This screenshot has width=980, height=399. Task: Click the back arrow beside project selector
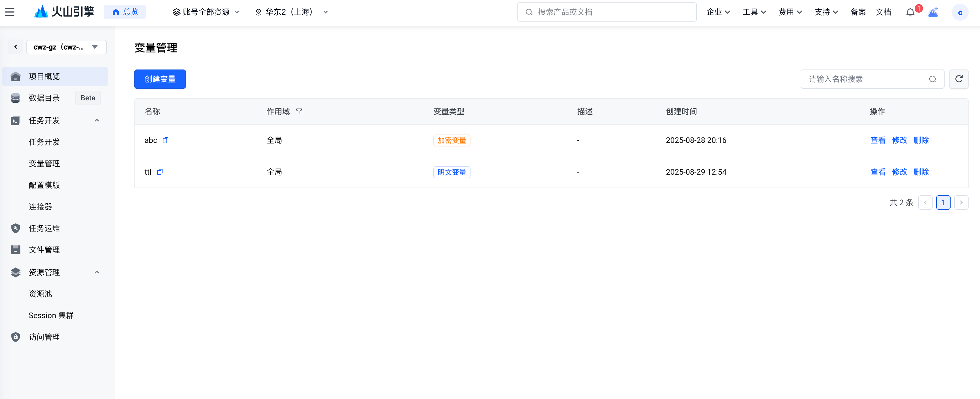click(16, 47)
